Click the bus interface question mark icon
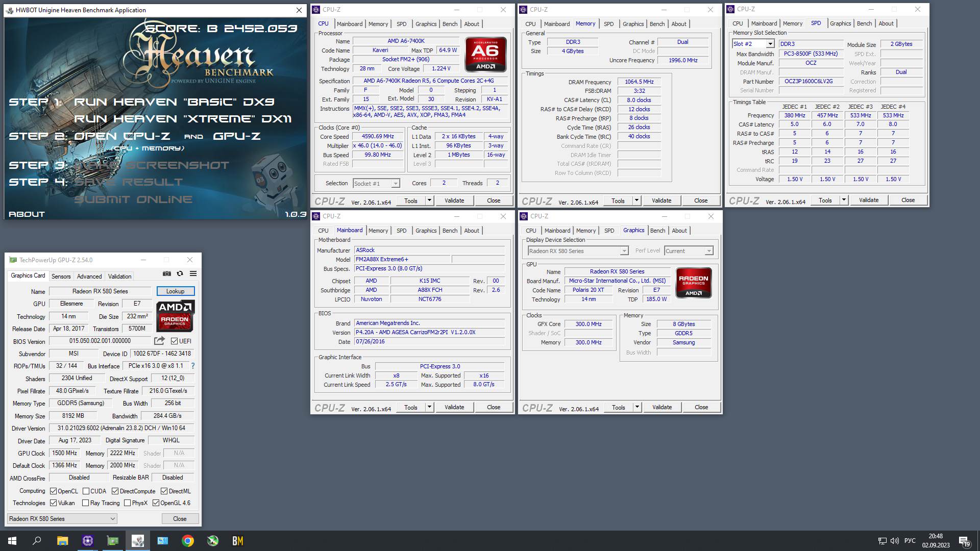This screenshot has width=980, height=551. (192, 366)
